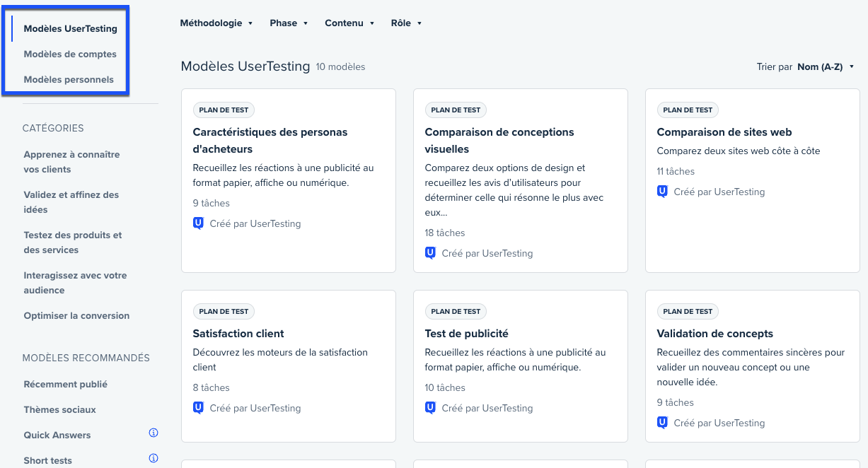Click the "10 tâches" text
Viewport: 868px width, 468px height.
tap(445, 387)
